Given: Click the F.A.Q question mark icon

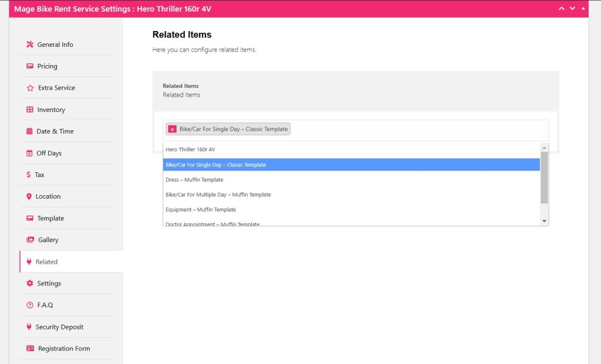Looking at the screenshot, I should click(30, 305).
